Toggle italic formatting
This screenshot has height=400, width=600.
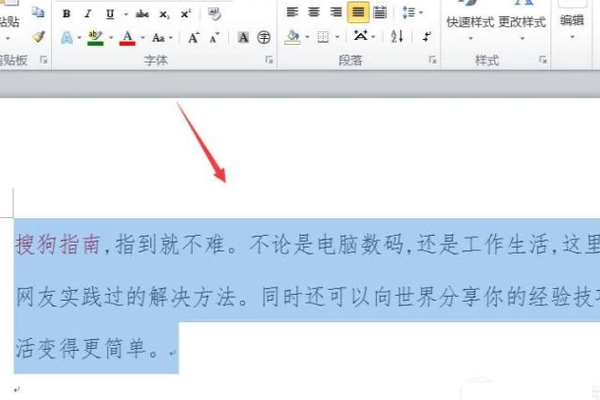point(88,14)
